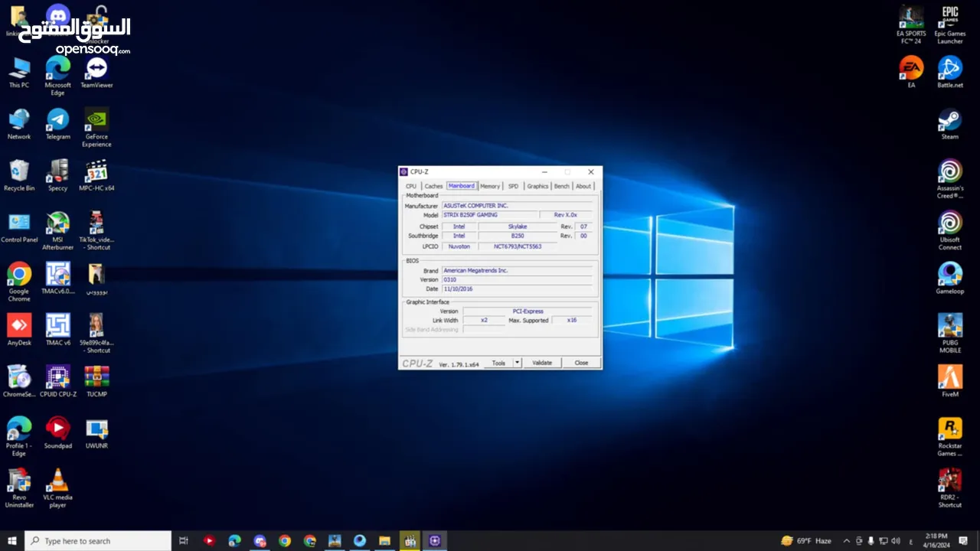Open EA SPORTS FC 24 desktop icon
Viewport: 980px width, 551px height.
pyautogui.click(x=911, y=25)
